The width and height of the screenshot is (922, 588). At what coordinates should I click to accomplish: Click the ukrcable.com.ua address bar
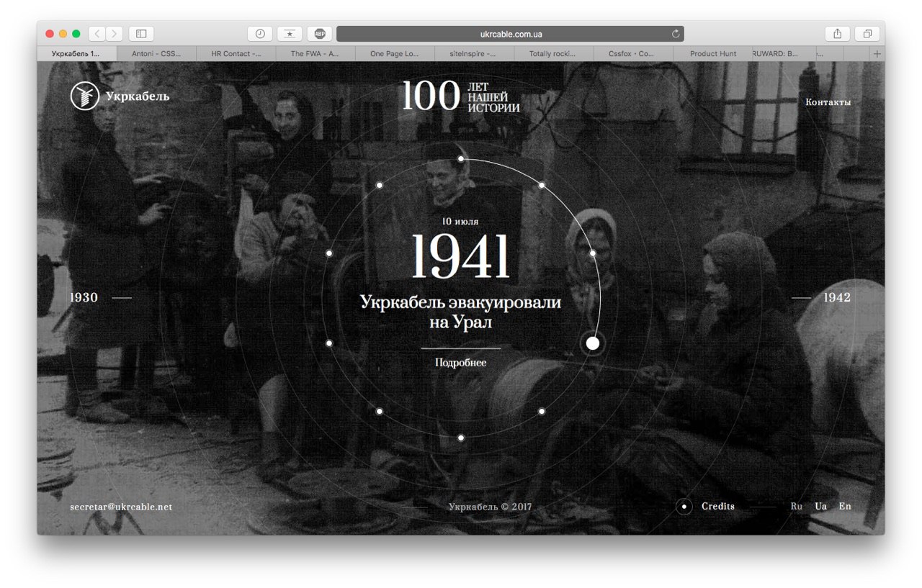point(510,34)
